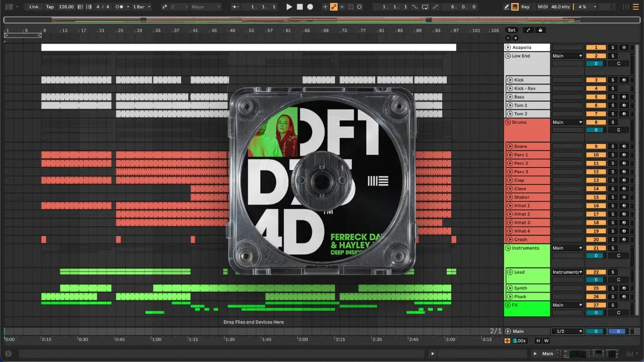Solo the Kick track
This screenshot has width=644, height=362.
point(613,80)
